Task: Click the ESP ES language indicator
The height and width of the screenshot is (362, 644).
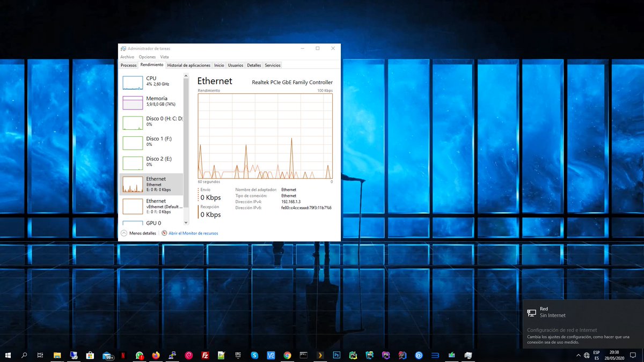Action: click(596, 355)
